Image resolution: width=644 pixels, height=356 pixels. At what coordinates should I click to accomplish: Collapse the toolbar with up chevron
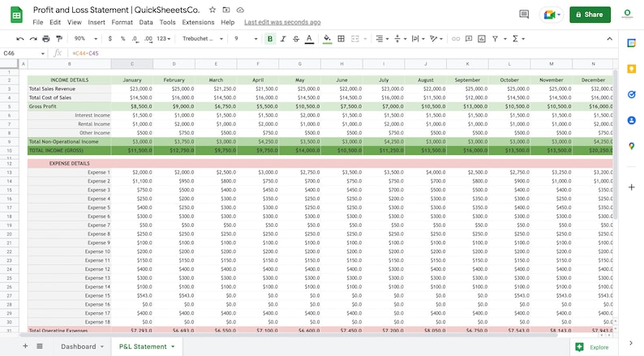coord(609,39)
